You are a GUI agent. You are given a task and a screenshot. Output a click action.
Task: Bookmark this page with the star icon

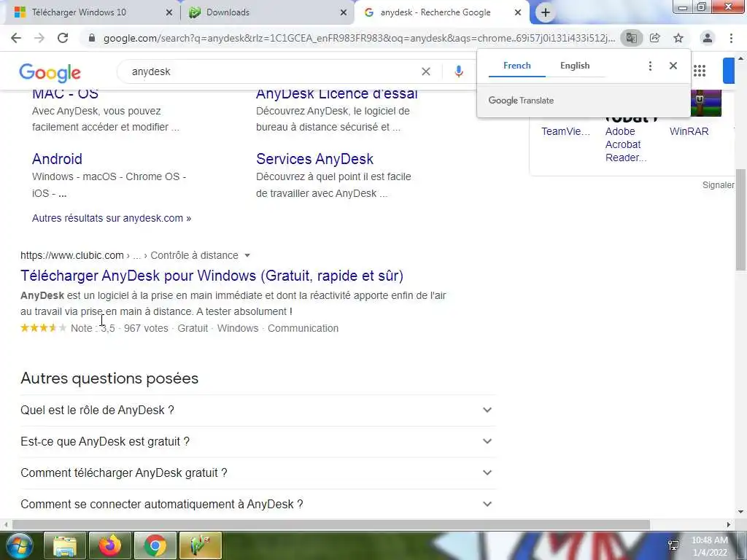pos(678,38)
